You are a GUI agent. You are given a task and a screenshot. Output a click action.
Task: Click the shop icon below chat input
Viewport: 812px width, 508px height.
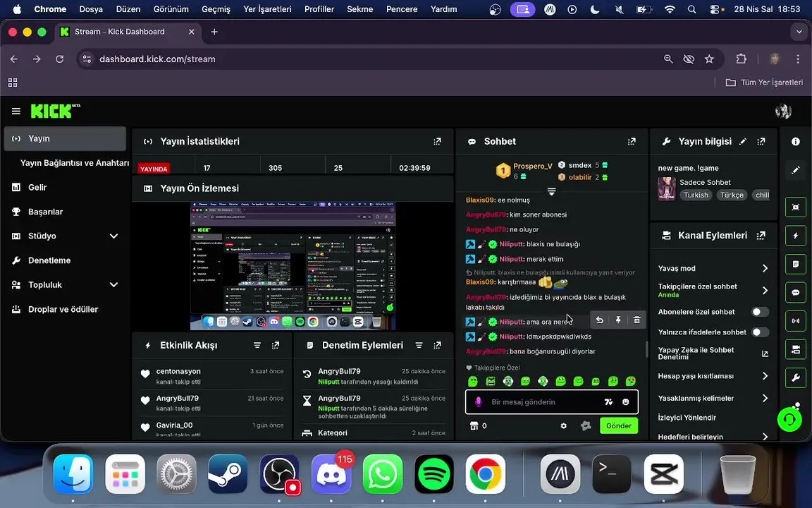click(x=474, y=425)
